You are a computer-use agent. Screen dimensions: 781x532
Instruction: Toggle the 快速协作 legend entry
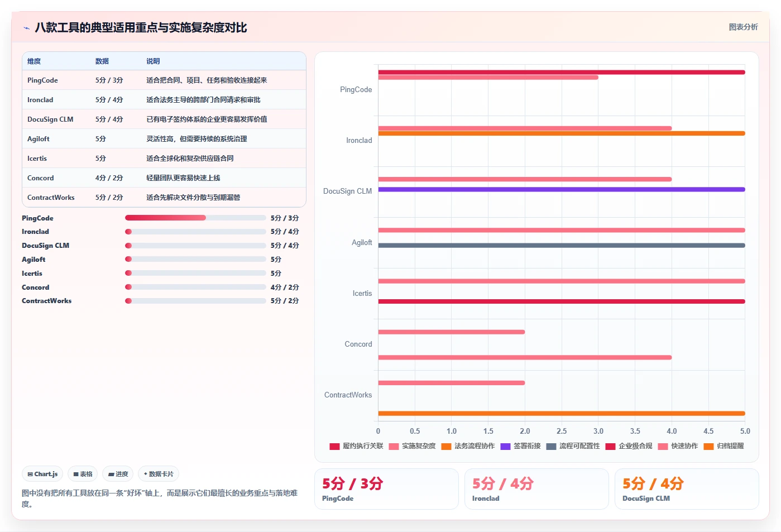tap(678, 446)
